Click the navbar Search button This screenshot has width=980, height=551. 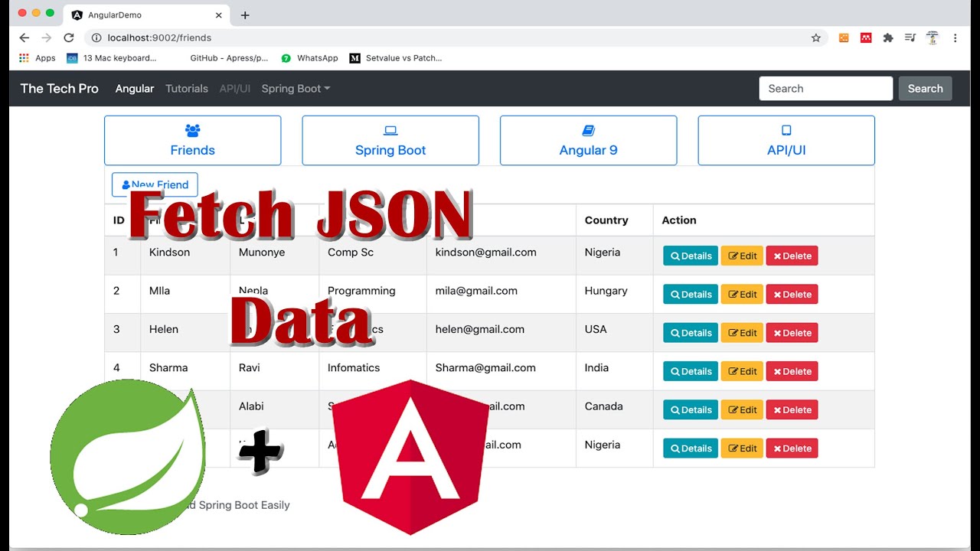click(925, 89)
